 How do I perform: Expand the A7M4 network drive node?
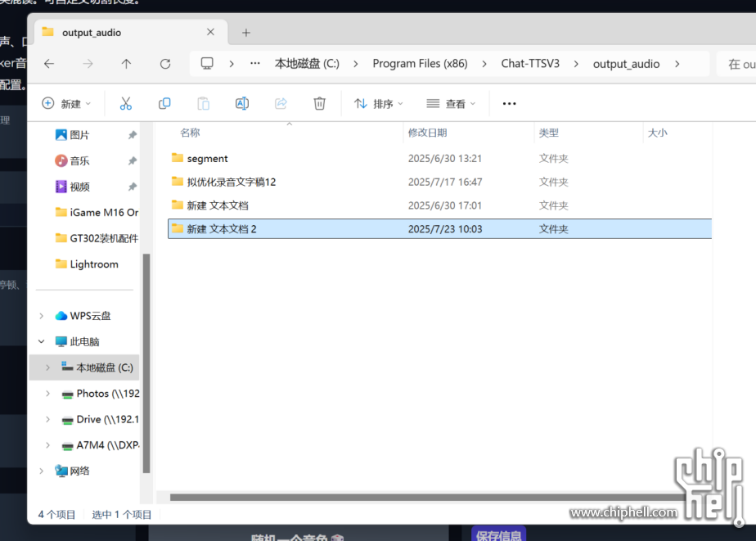[47, 445]
